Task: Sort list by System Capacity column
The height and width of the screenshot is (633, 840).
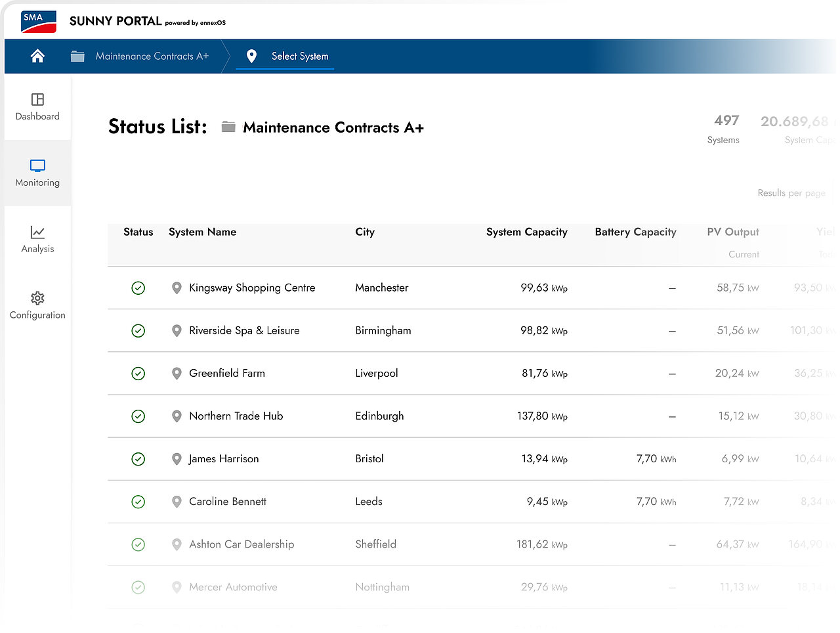Action: (526, 232)
